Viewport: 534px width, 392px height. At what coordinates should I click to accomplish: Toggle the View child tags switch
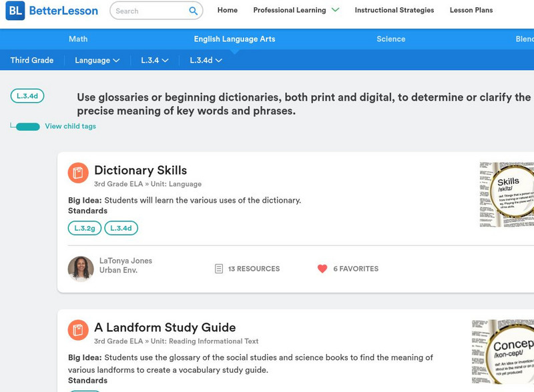pyautogui.click(x=27, y=127)
